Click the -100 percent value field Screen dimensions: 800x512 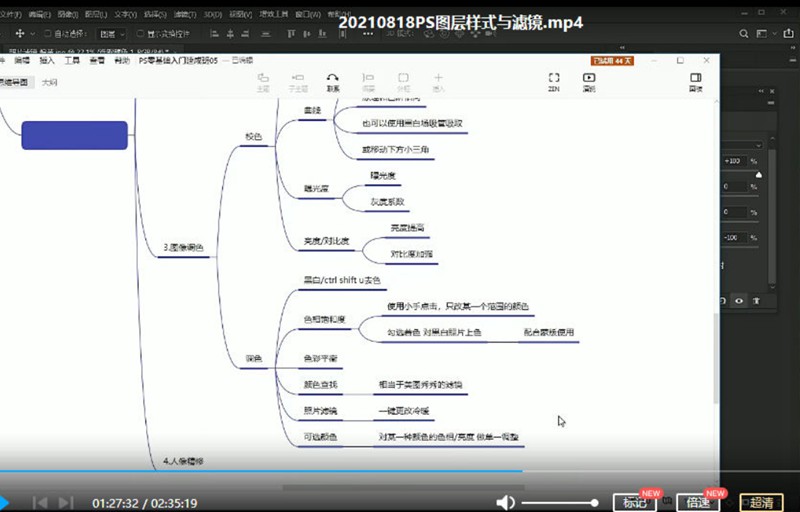point(734,238)
